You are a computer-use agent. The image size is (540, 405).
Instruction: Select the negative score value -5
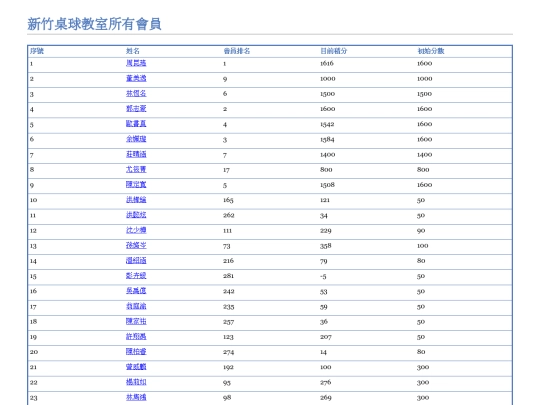point(323,276)
